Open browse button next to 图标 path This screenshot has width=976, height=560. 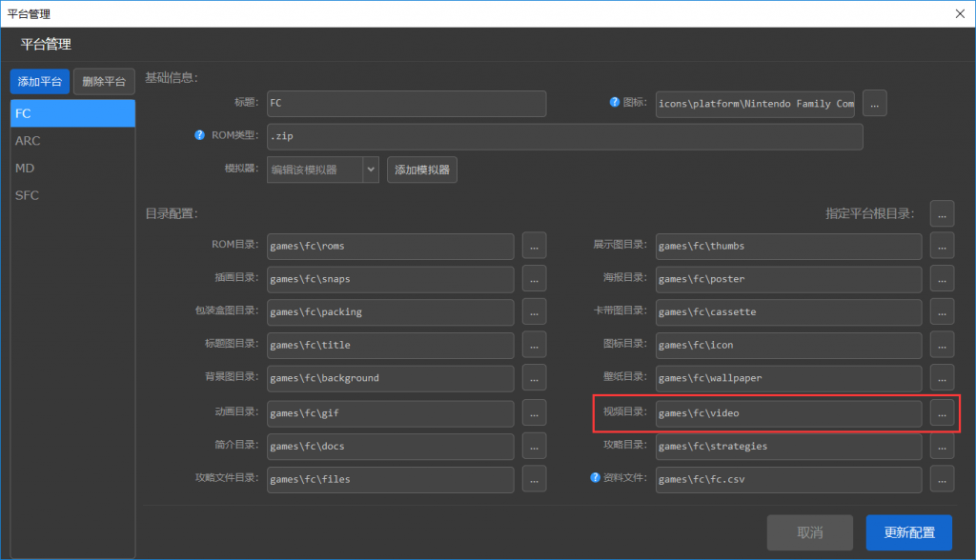pyautogui.click(x=874, y=103)
